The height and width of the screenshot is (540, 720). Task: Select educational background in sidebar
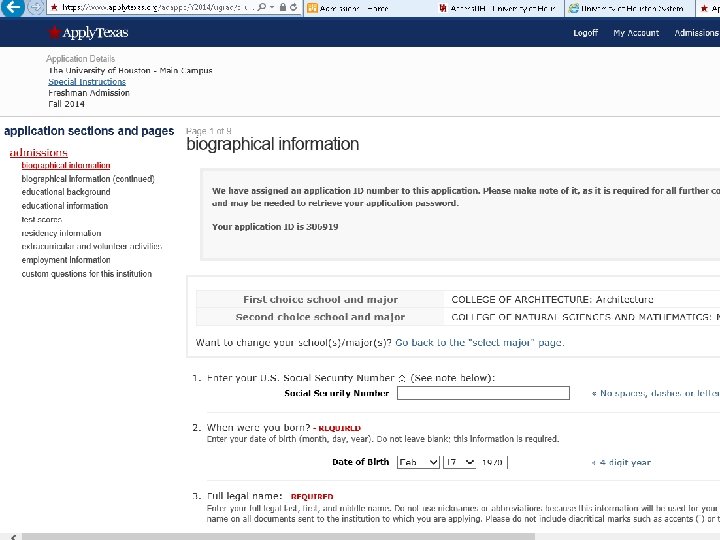(66, 192)
